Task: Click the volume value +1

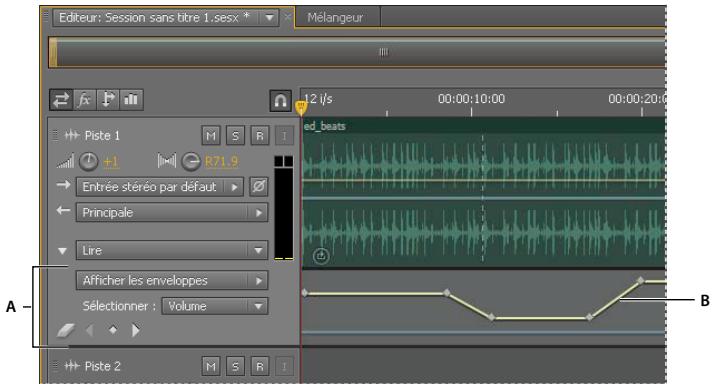Action: coord(111,162)
